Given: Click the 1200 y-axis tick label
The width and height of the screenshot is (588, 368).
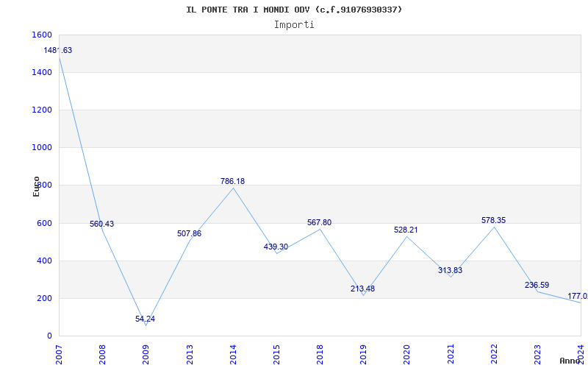Looking at the screenshot, I should tap(42, 110).
